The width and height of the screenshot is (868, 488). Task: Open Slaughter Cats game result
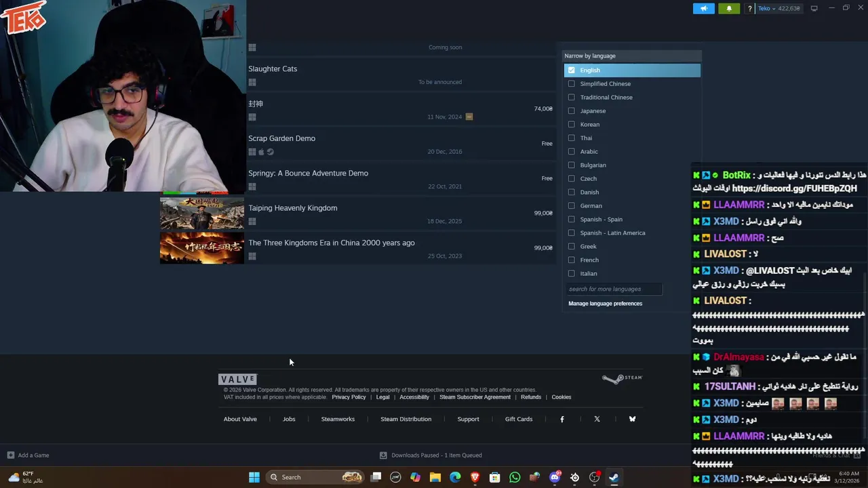[x=273, y=68]
